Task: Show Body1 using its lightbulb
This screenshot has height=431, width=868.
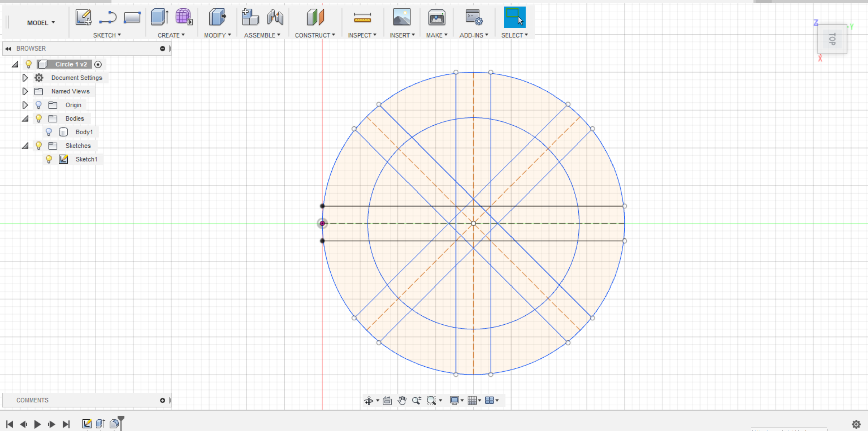Action: (x=49, y=132)
